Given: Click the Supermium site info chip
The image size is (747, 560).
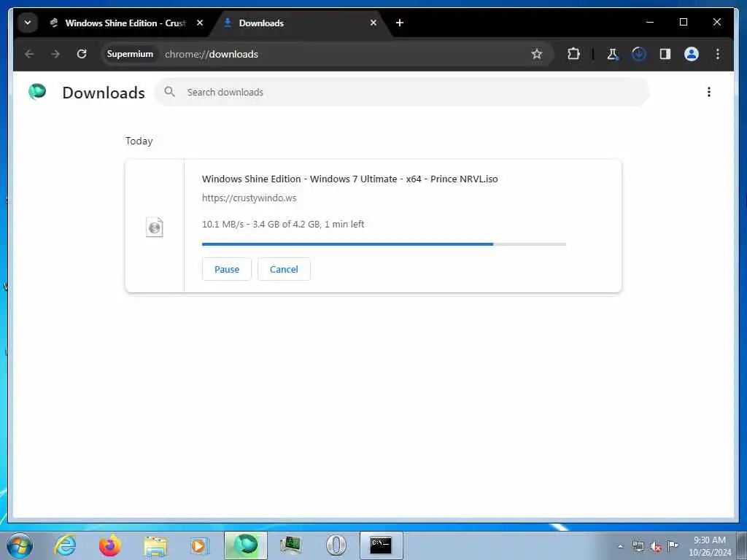Looking at the screenshot, I should [x=130, y=54].
